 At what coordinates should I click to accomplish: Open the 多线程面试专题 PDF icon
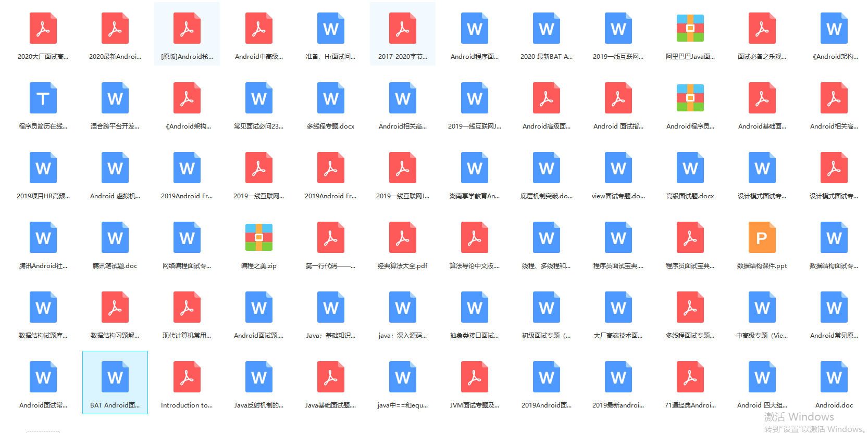tap(690, 307)
